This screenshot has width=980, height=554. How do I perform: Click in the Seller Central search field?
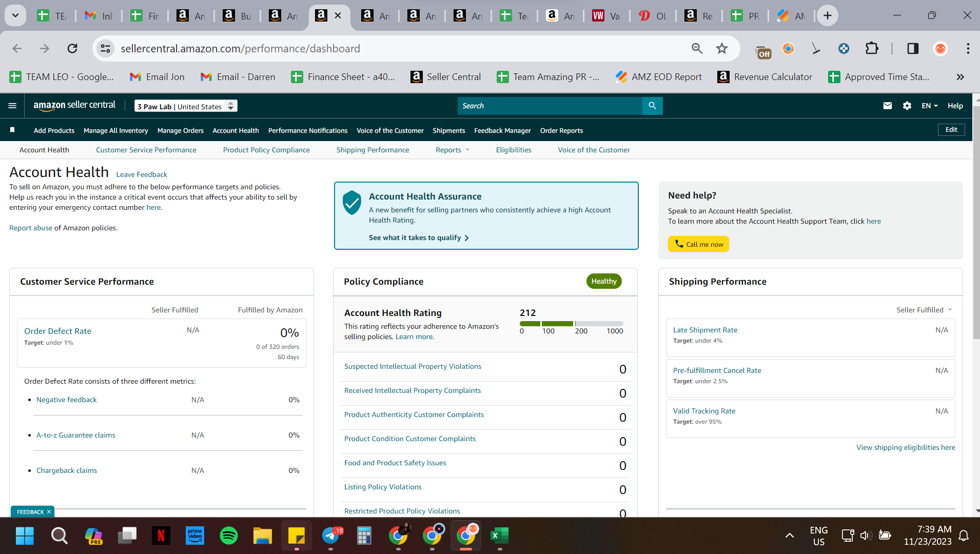tap(550, 106)
